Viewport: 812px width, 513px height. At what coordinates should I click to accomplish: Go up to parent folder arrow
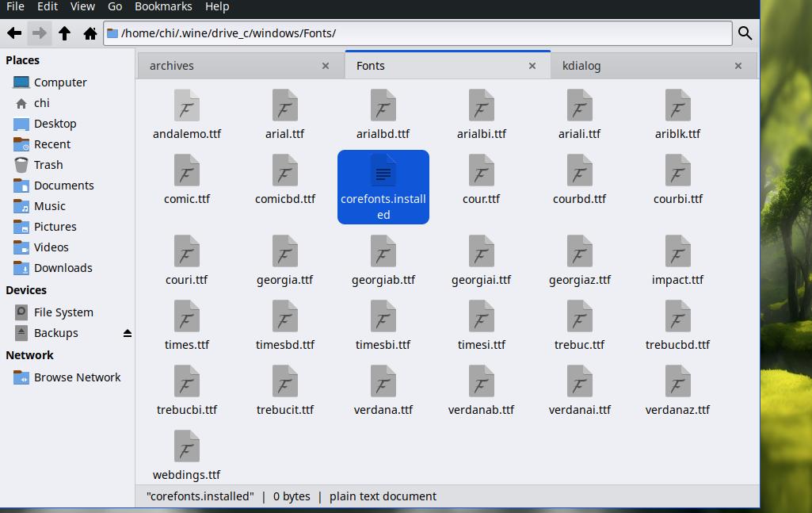point(64,33)
